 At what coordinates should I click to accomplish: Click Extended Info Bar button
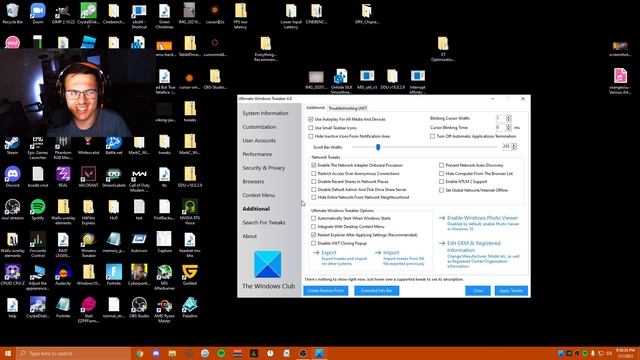click(x=376, y=291)
